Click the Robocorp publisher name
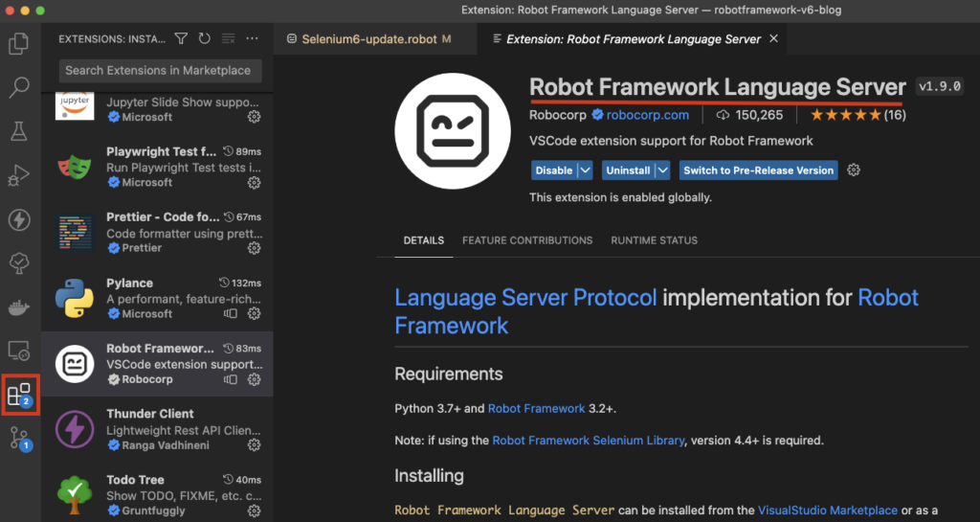Image resolution: width=980 pixels, height=522 pixels. tap(558, 115)
